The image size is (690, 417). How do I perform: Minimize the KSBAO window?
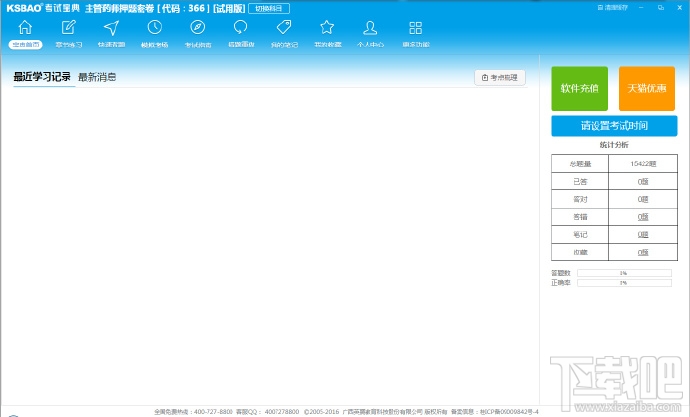click(x=642, y=7)
